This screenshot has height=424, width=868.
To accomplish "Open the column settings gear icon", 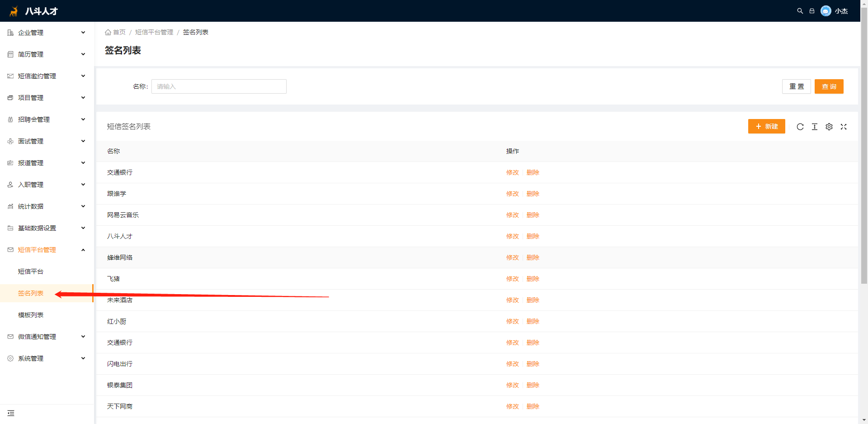I will coord(829,127).
